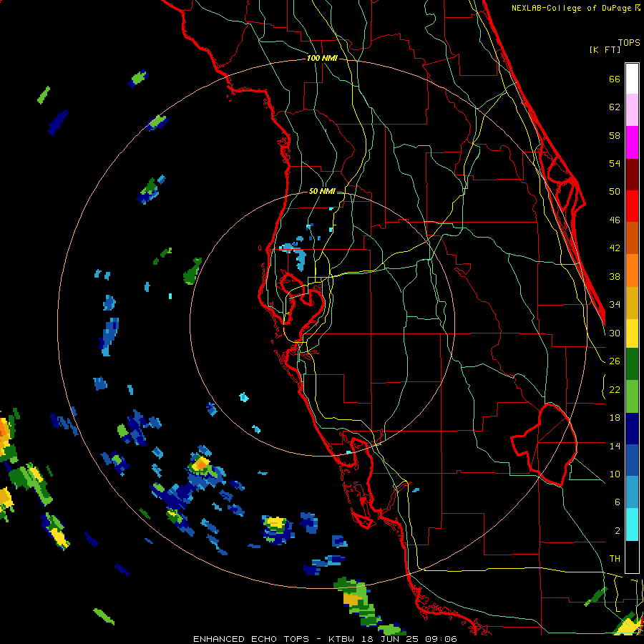Click the 'TOPS' legend heading
Image resolution: width=644 pixels, height=644 pixels.
click(x=629, y=43)
